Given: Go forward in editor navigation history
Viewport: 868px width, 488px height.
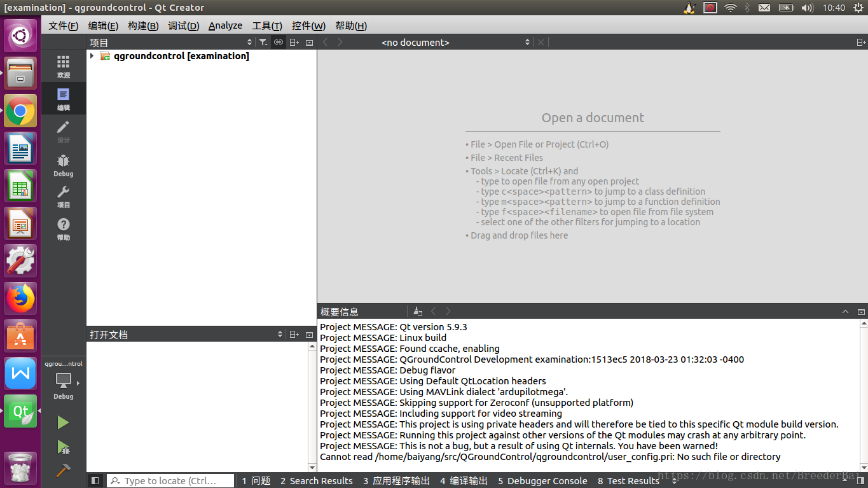Looking at the screenshot, I should (x=340, y=42).
